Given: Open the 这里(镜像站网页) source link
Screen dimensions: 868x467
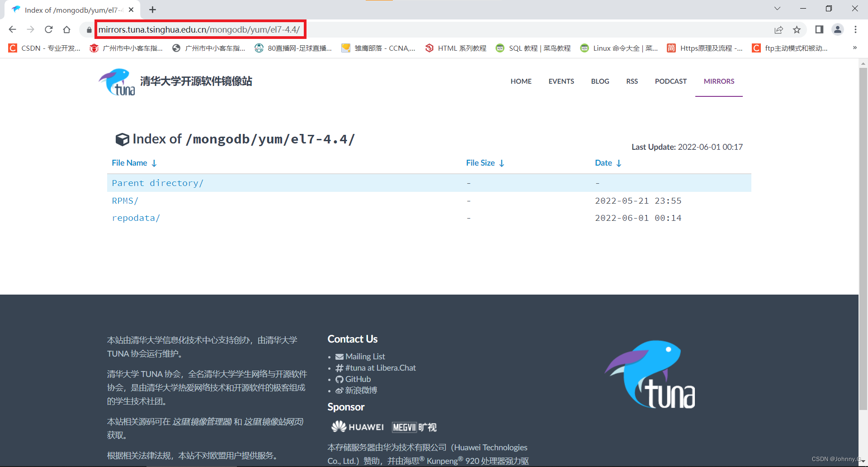Looking at the screenshot, I should (x=274, y=422).
